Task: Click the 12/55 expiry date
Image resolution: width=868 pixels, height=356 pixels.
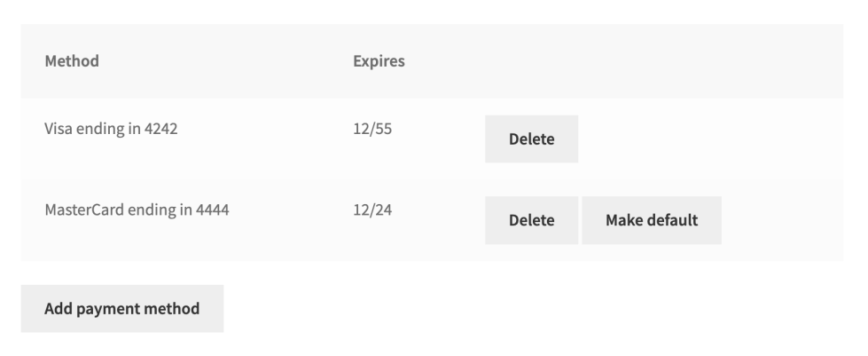Action: tap(372, 130)
